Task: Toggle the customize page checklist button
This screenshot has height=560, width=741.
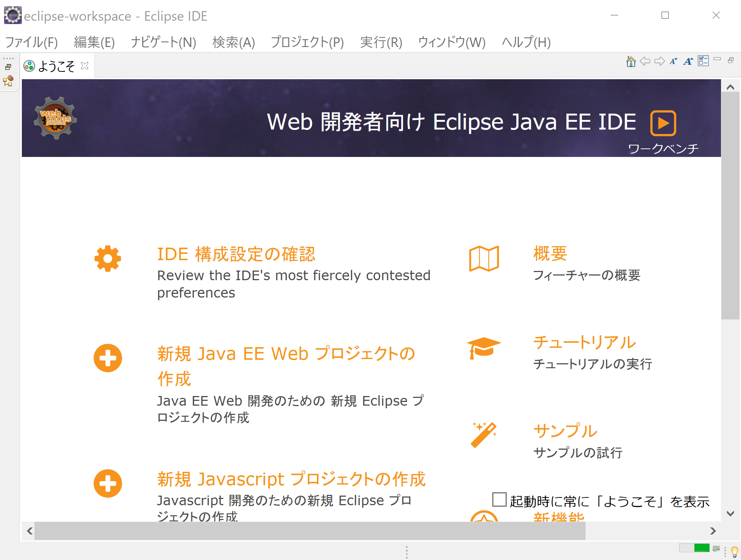Action: point(703,61)
